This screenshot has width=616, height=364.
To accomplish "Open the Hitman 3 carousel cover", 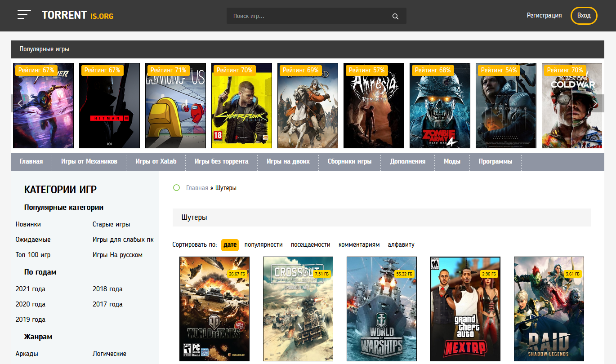I will [109, 106].
